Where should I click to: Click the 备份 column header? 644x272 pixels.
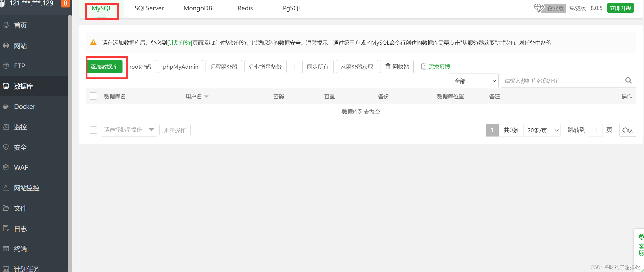pos(384,97)
